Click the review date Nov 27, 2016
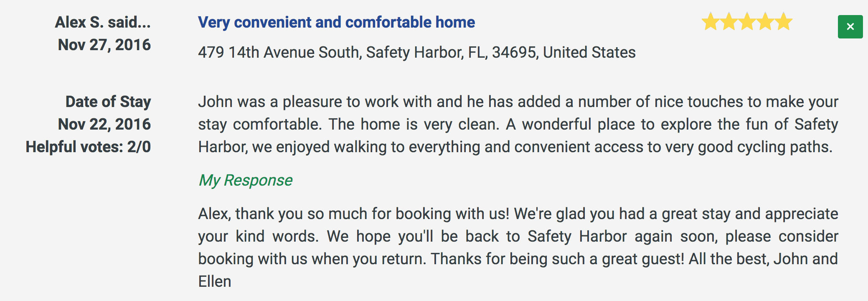 104,45
